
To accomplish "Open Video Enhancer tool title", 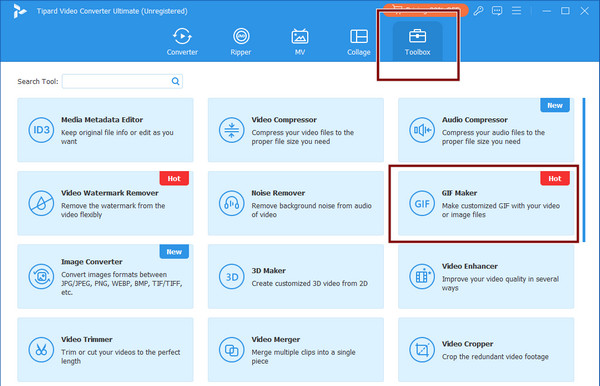I will pyautogui.click(x=470, y=266).
